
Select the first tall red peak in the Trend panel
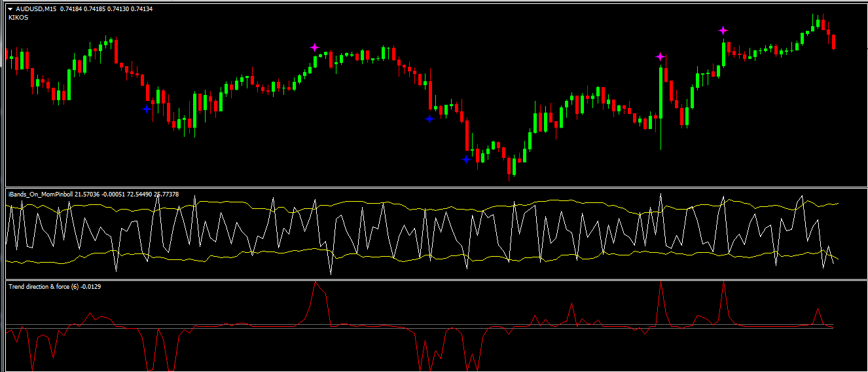(x=316, y=284)
